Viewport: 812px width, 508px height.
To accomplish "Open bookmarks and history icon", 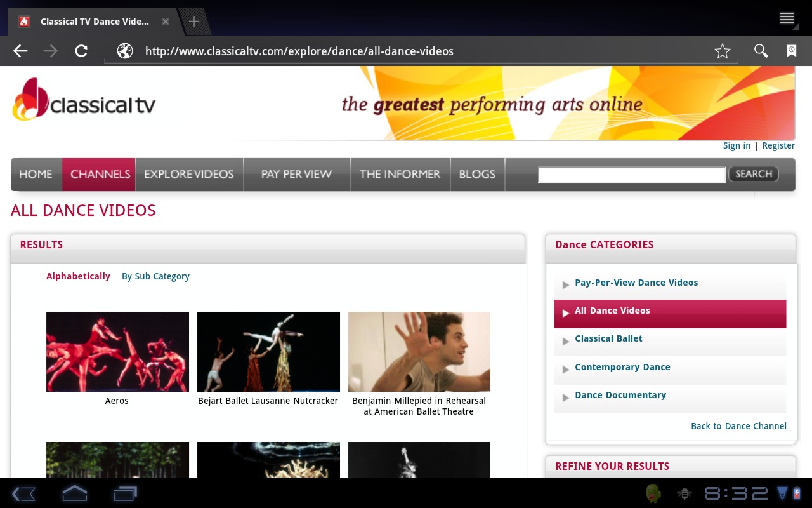I will pyautogui.click(x=792, y=51).
